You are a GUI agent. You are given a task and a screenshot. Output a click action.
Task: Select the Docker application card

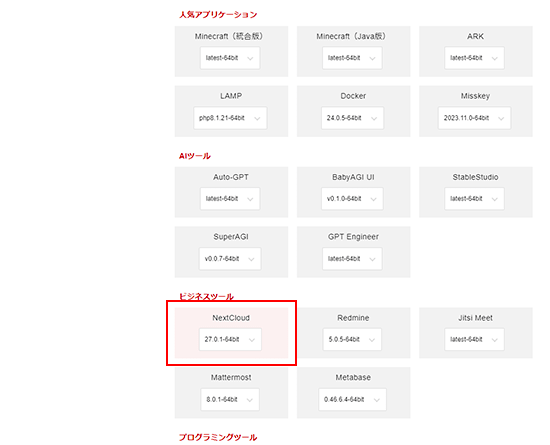coord(354,111)
